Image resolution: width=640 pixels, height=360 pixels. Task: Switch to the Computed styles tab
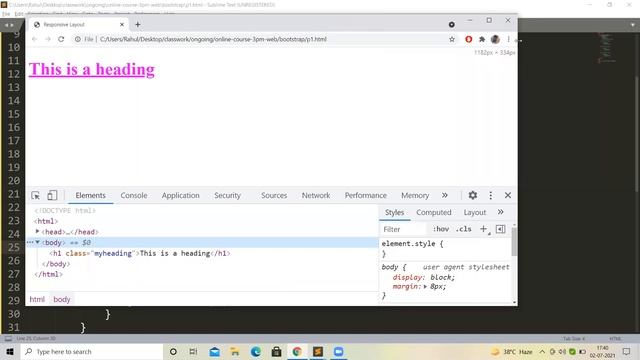(x=433, y=213)
